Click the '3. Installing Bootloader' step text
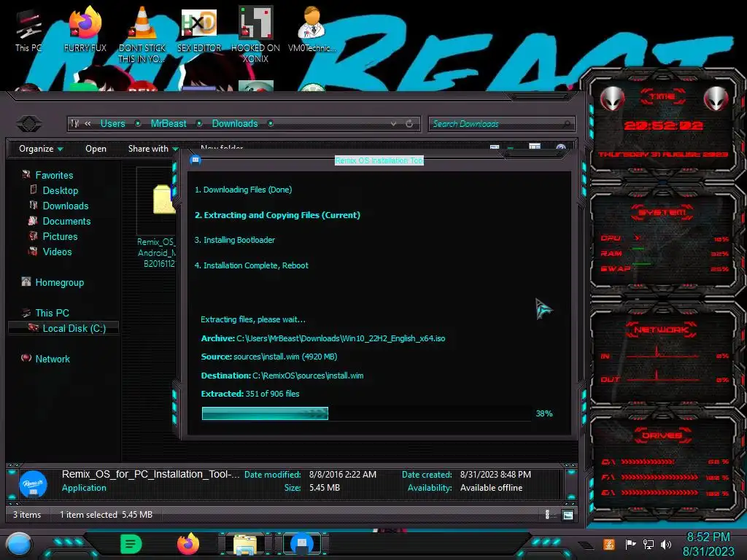747x560 pixels. 234,240
